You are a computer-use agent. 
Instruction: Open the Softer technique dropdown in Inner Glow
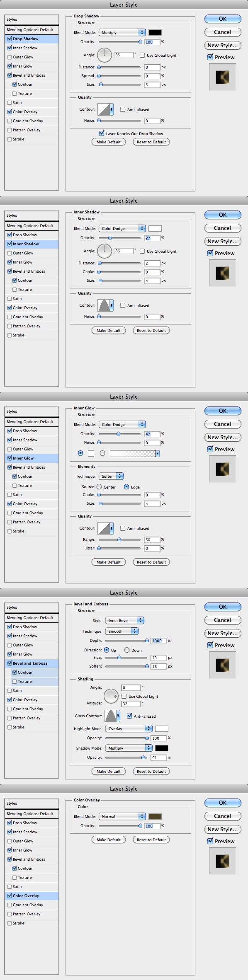(111, 476)
